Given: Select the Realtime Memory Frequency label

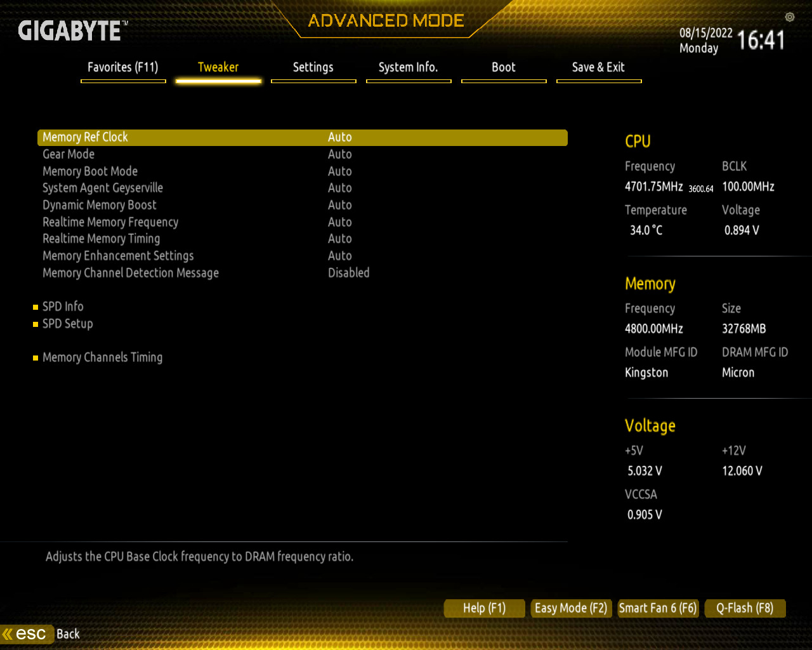Looking at the screenshot, I should 110,222.
